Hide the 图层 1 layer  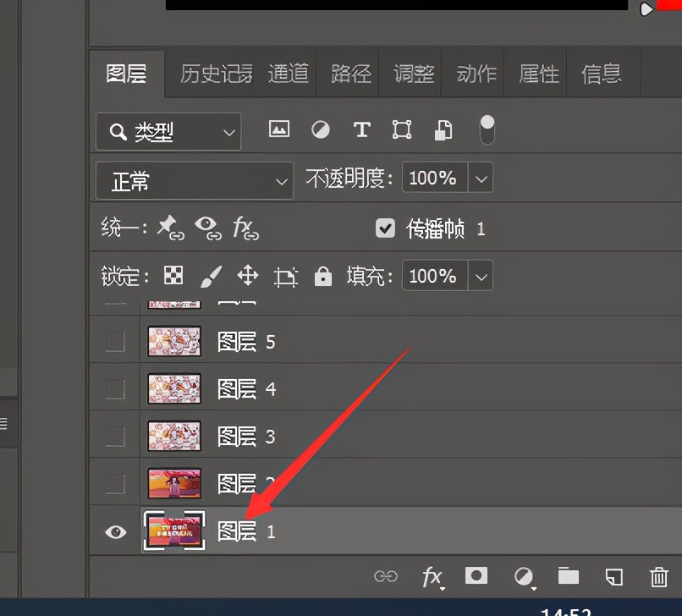[115, 531]
